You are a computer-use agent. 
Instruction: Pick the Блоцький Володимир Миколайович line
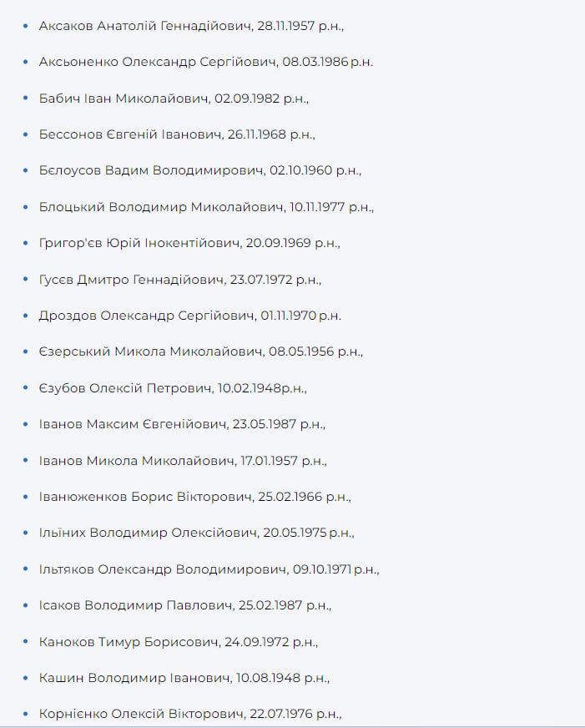[x=206, y=207]
